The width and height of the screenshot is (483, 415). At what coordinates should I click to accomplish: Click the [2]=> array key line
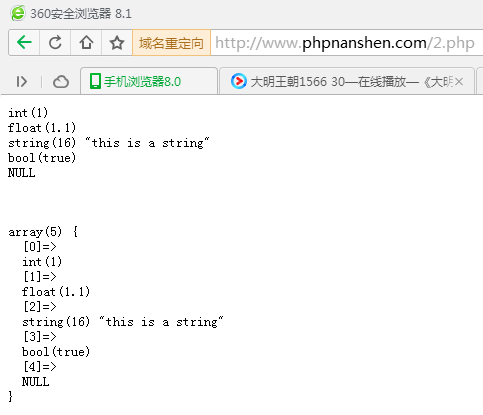pos(40,307)
